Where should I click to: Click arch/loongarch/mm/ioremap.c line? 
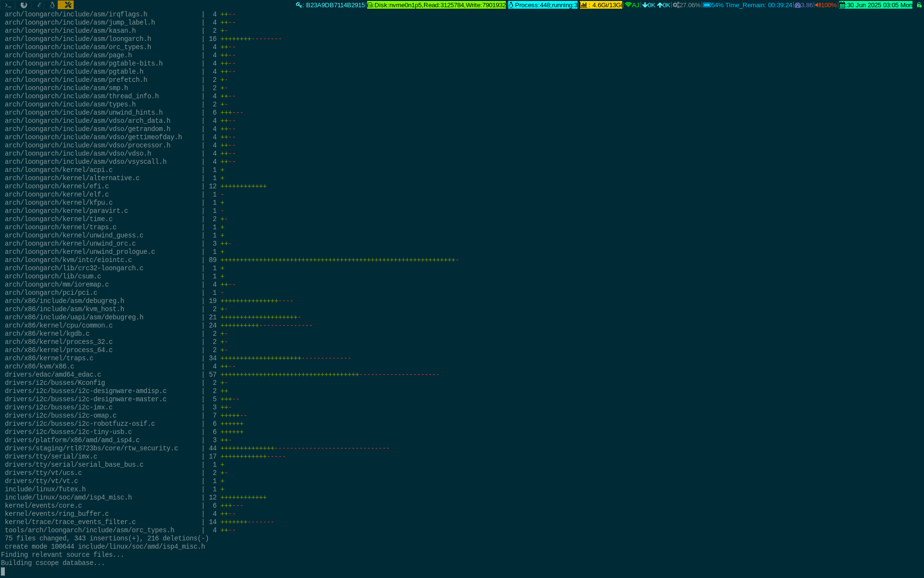[x=120, y=285]
